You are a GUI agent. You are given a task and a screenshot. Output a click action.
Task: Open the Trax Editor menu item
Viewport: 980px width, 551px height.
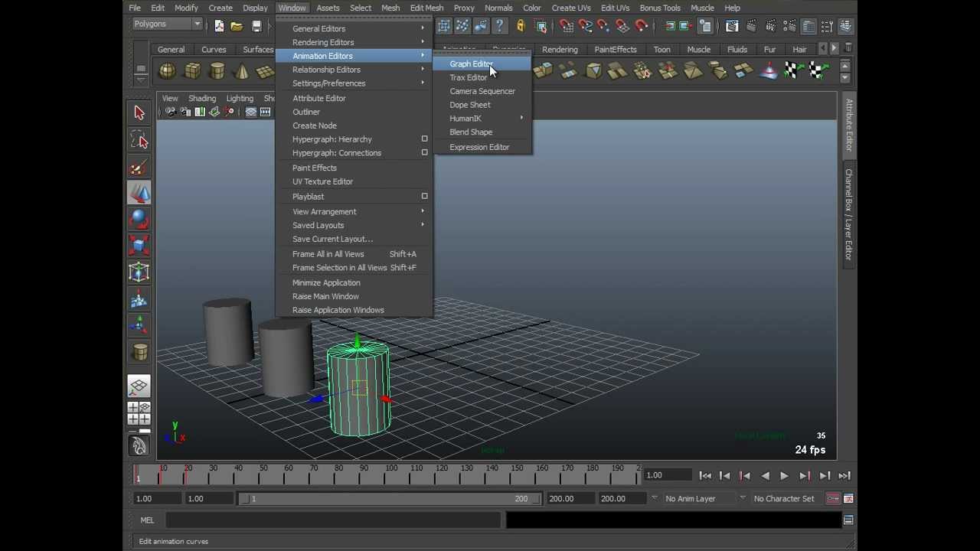click(482, 78)
